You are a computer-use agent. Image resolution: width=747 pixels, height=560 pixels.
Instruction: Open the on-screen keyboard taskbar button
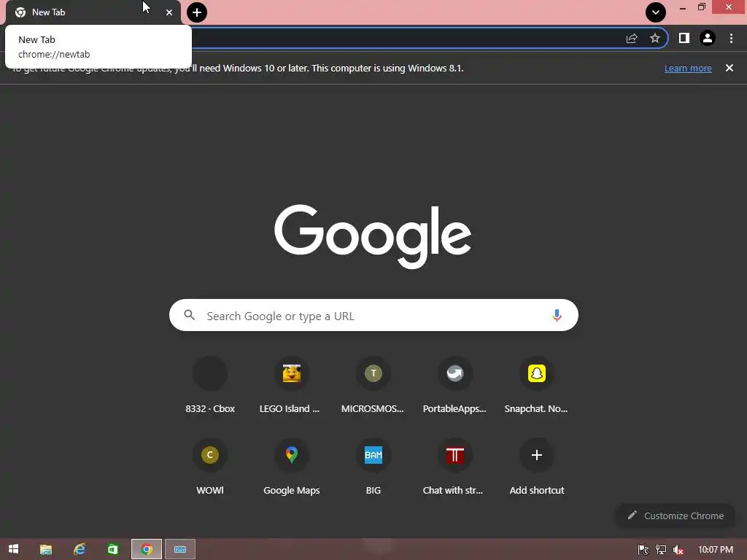click(x=180, y=550)
